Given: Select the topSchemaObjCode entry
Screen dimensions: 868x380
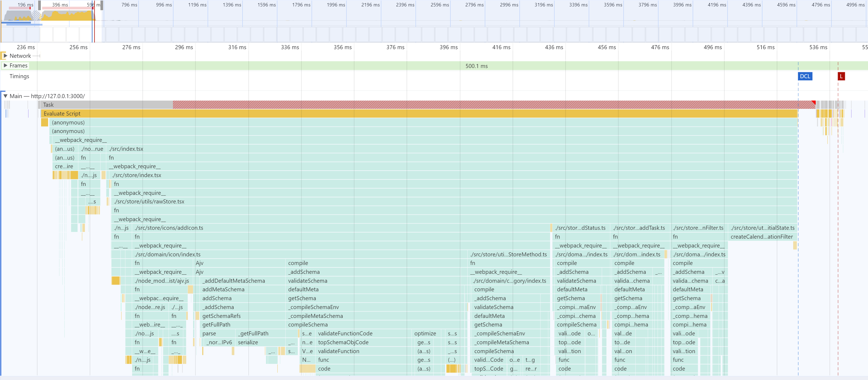Looking at the screenshot, I should (x=343, y=342).
